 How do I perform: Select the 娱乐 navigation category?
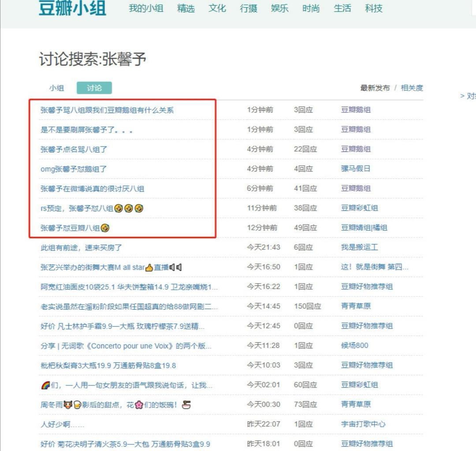[279, 8]
